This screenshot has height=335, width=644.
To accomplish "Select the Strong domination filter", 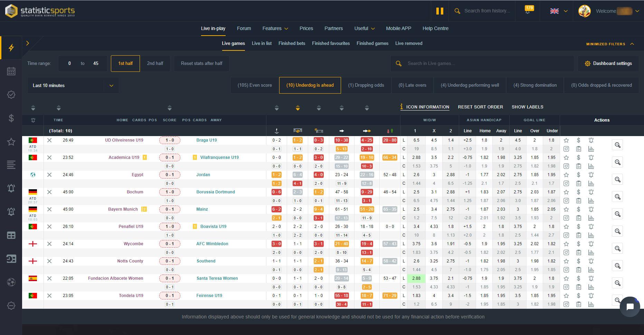I will 535,85.
